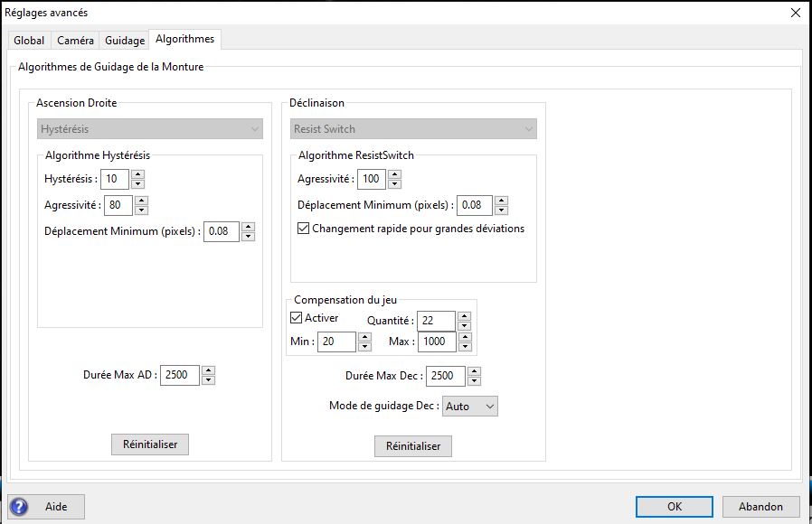Confirm settings with OK button
This screenshot has width=812, height=524.
tap(675, 507)
